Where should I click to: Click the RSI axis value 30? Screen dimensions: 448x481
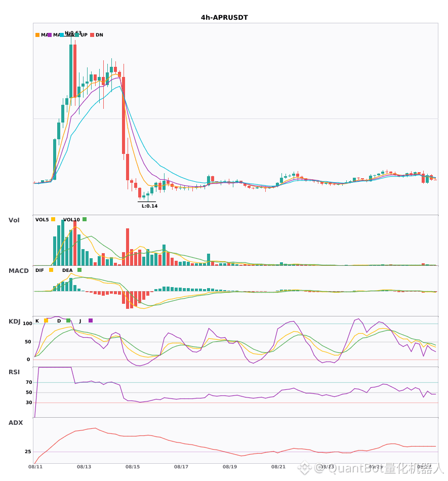tap(29, 403)
